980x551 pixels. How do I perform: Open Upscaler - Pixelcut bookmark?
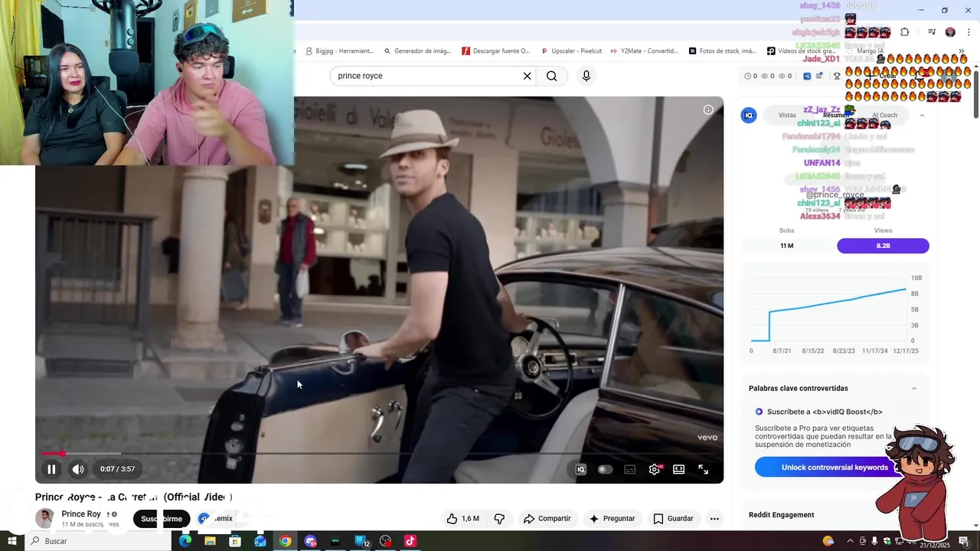pos(570,51)
